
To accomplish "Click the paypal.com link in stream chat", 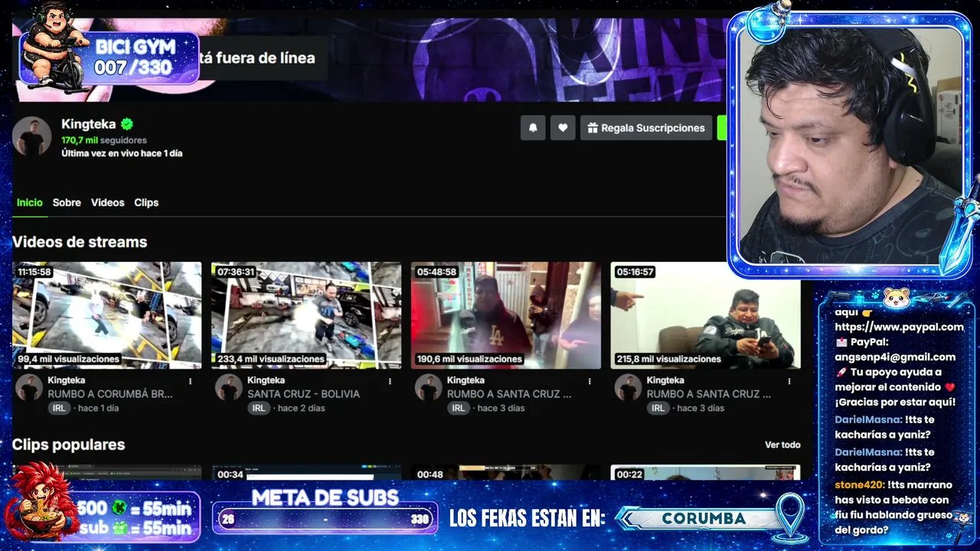I will click(x=900, y=327).
